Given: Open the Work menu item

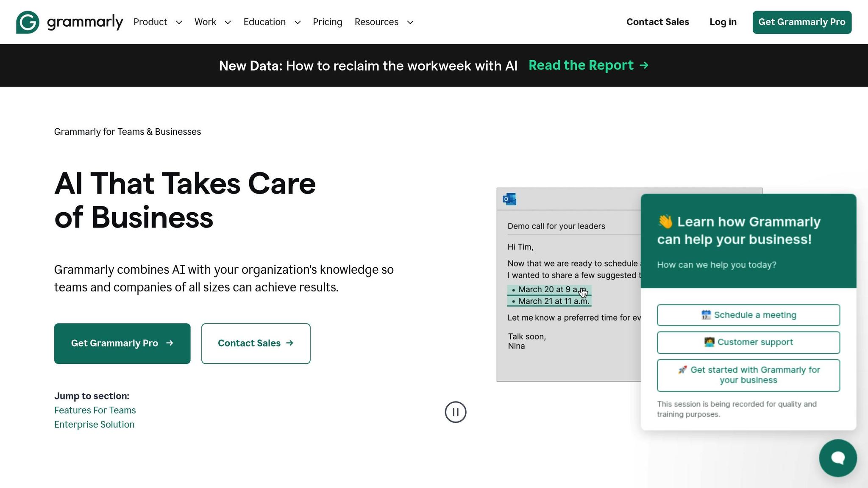Looking at the screenshot, I should coord(205,22).
